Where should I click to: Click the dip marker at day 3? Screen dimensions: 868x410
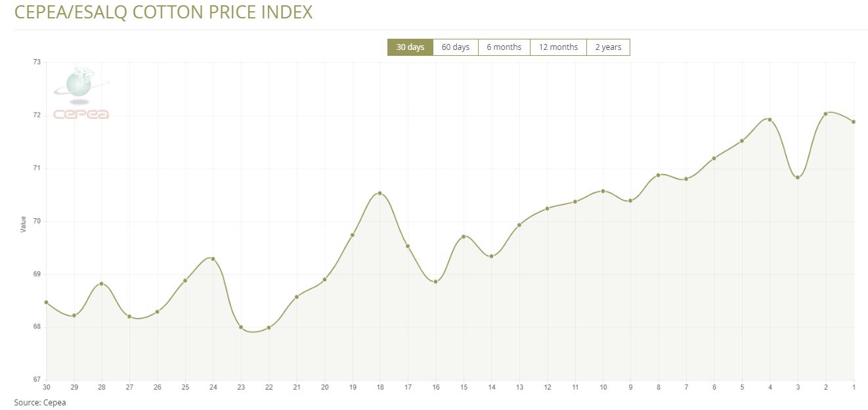(798, 177)
